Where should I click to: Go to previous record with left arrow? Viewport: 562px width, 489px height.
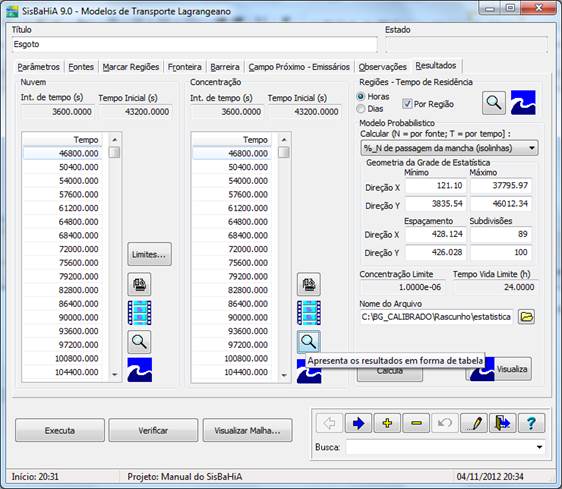tap(330, 423)
